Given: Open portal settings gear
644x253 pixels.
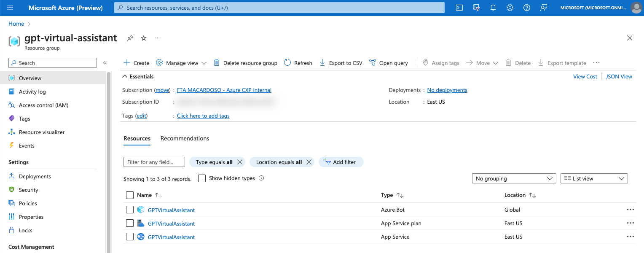Looking at the screenshot, I should click(510, 8).
